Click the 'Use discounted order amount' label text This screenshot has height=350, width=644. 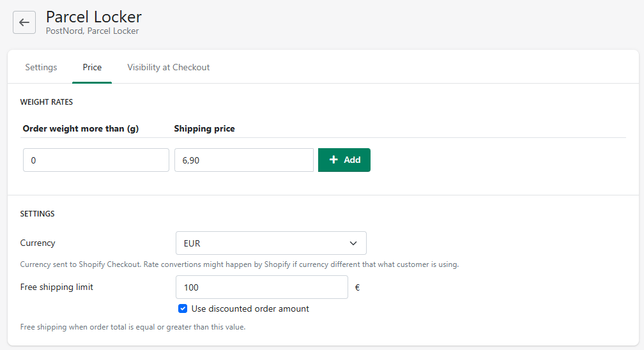(250, 309)
